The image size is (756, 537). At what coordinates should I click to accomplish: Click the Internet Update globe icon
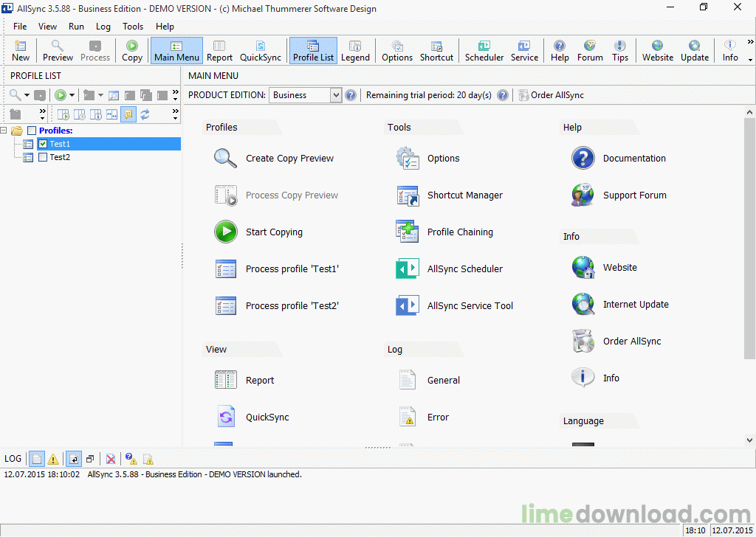point(583,304)
